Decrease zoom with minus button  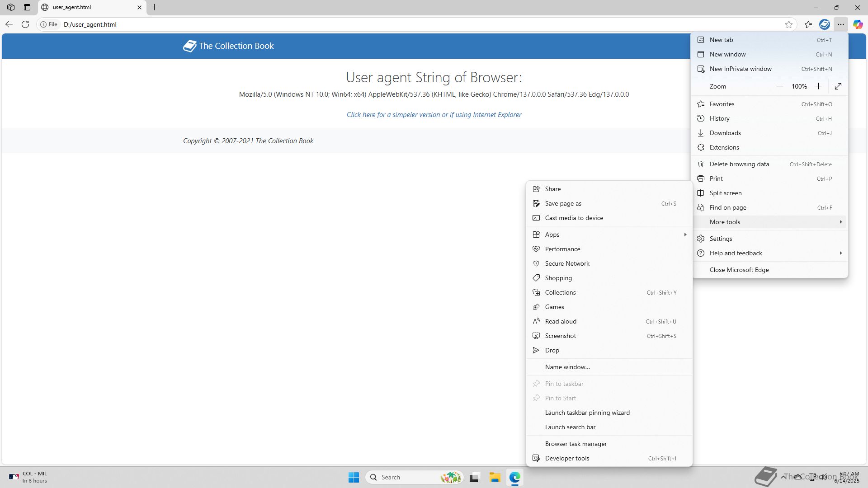pyautogui.click(x=780, y=86)
